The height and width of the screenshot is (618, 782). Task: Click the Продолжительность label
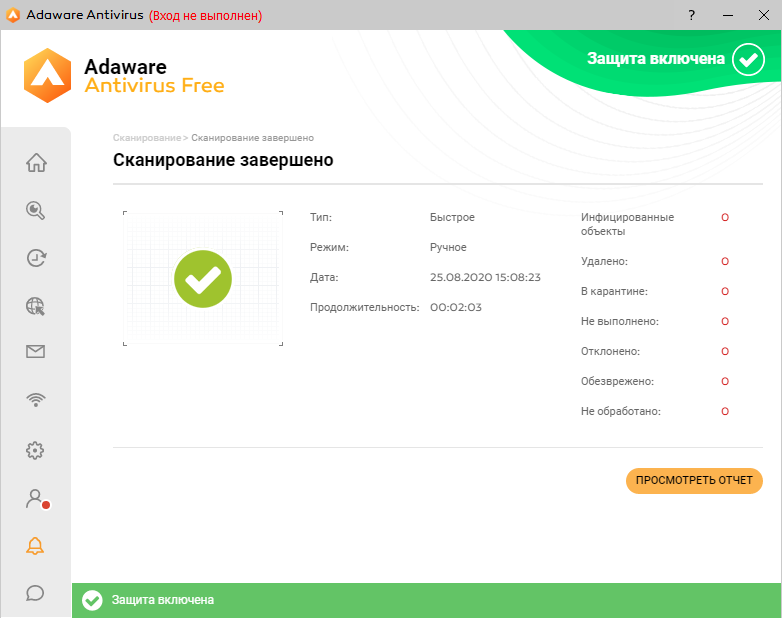pyautogui.click(x=365, y=307)
